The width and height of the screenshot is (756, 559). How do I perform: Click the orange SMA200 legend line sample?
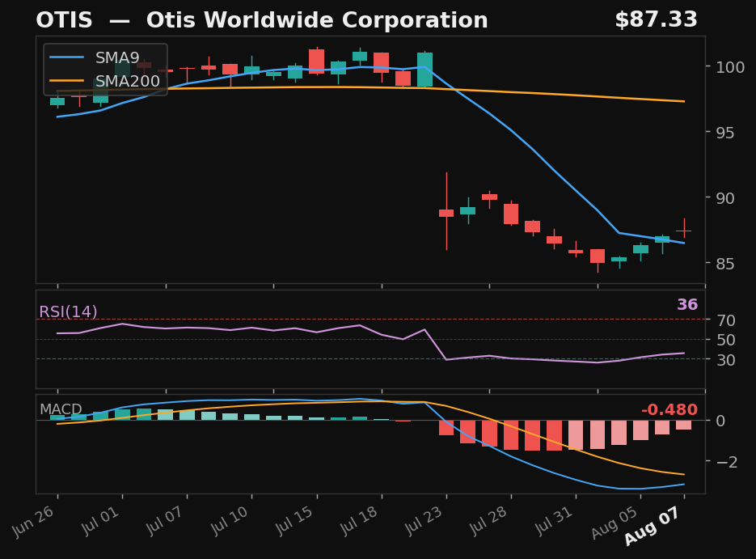pyautogui.click(x=67, y=81)
